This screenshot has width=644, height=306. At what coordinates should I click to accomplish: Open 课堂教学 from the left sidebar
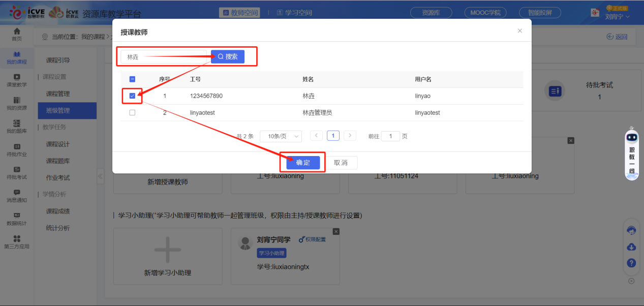click(x=17, y=80)
